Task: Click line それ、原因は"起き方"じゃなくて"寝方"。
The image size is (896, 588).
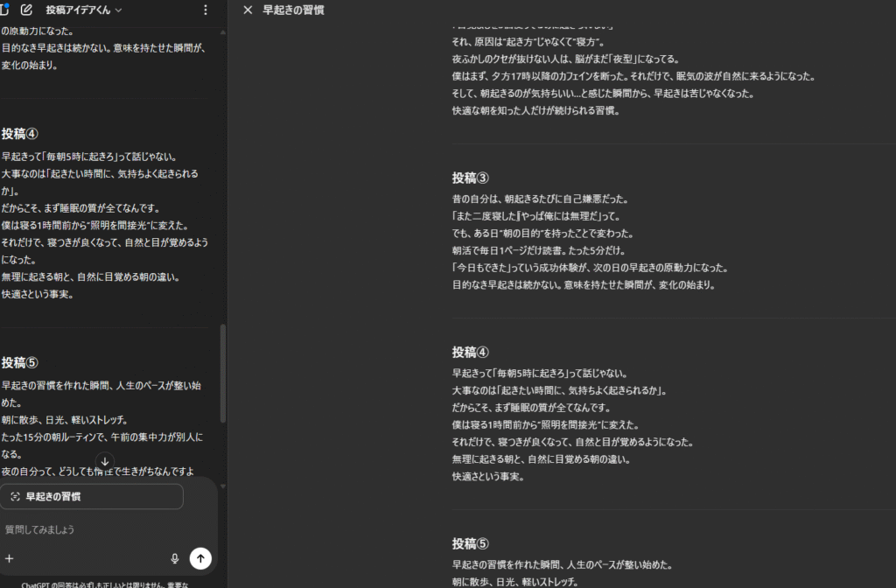Action: coord(528,42)
